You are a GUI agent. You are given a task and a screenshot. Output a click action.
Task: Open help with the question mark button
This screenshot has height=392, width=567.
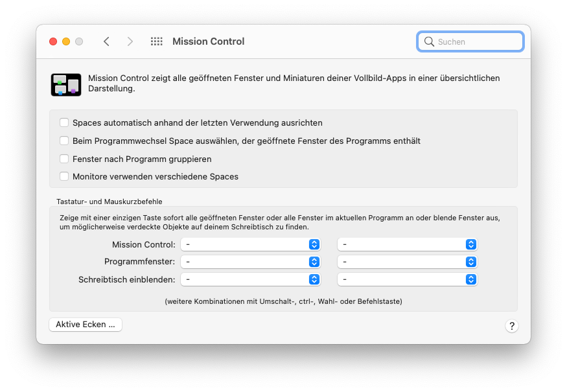coord(512,326)
